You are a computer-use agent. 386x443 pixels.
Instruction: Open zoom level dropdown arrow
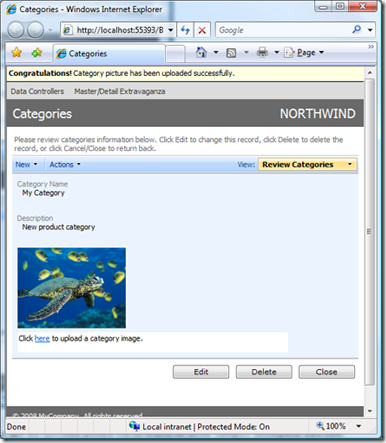click(359, 426)
